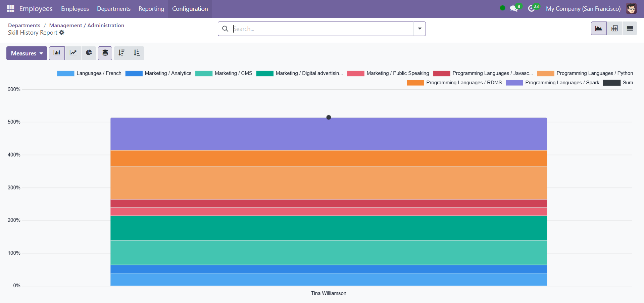644x303 pixels.
Task: Switch to bar chart mode
Action: [57, 53]
